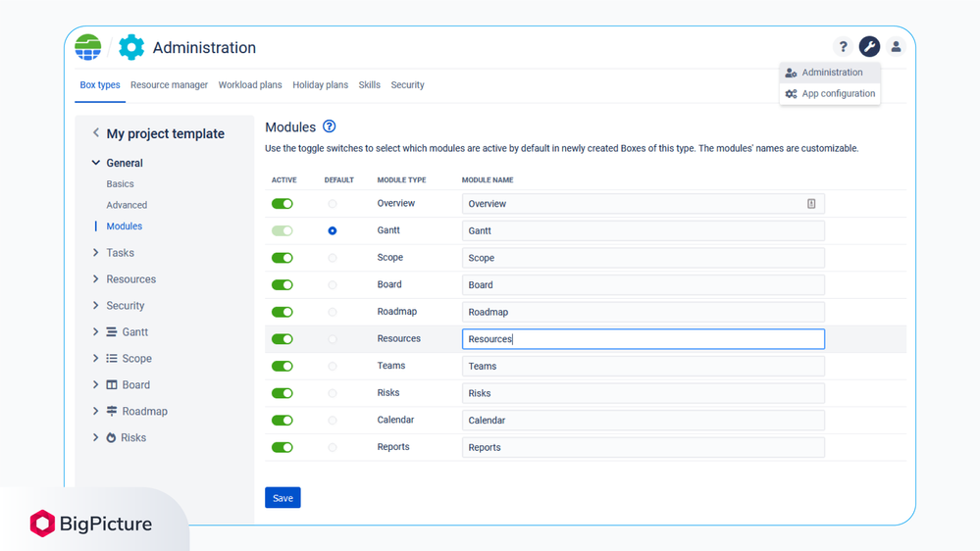This screenshot has height=551, width=980.
Task: Expand the Board section chevron
Action: pyautogui.click(x=95, y=384)
